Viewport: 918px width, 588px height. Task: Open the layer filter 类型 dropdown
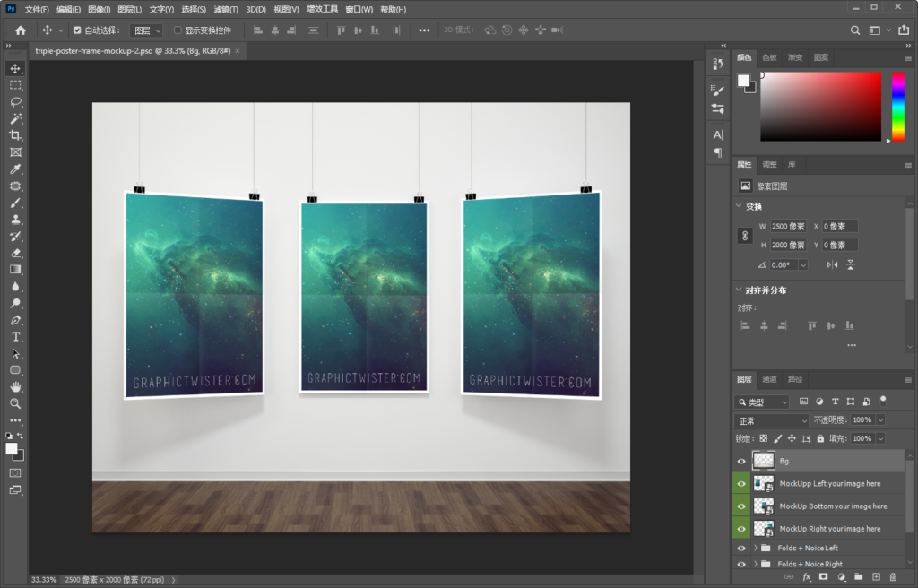click(x=762, y=402)
